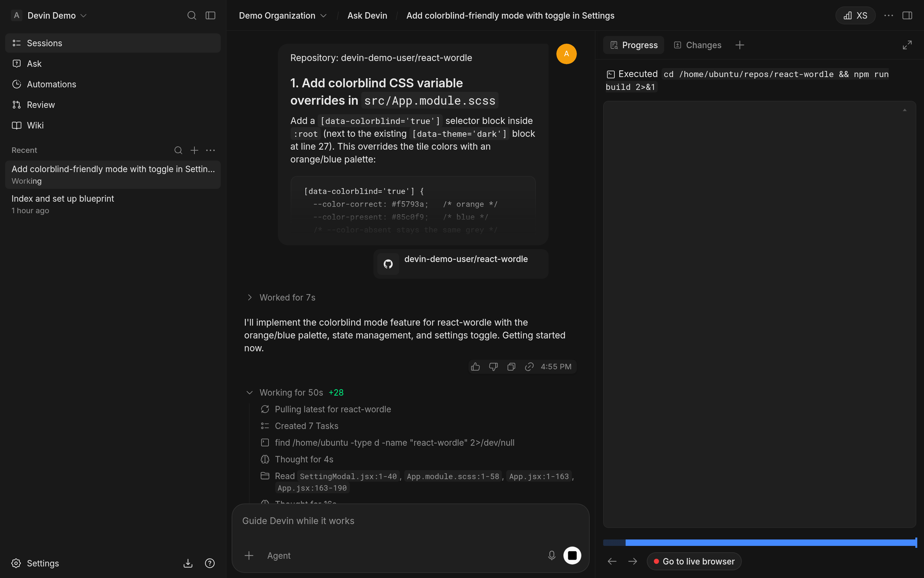Open Automations in the sidebar
Image resolution: width=924 pixels, height=578 pixels.
point(113,84)
